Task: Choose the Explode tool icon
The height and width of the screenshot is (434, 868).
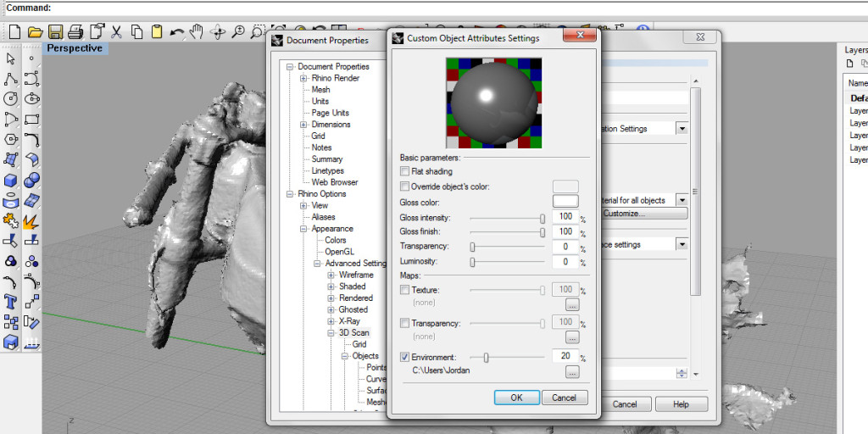Action: tap(31, 221)
